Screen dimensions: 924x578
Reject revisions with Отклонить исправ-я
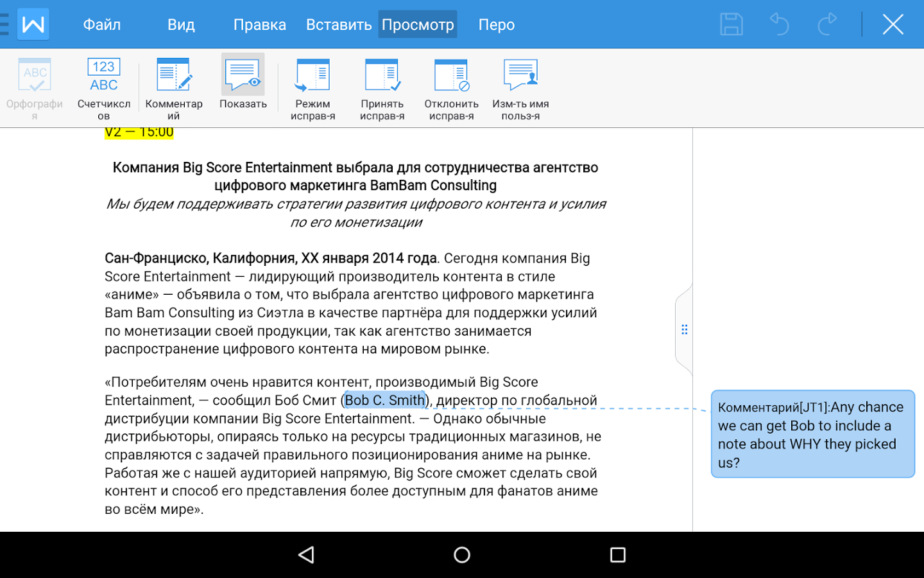pos(451,89)
